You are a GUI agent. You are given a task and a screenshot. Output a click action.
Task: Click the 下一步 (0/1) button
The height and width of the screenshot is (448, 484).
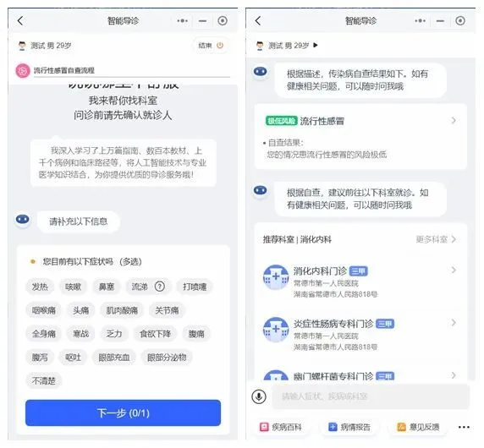[x=123, y=412]
